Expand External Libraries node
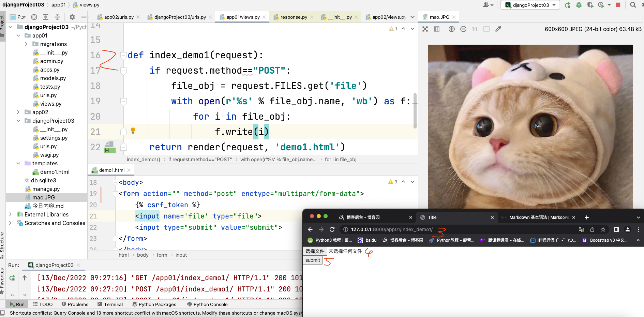 tap(10, 214)
